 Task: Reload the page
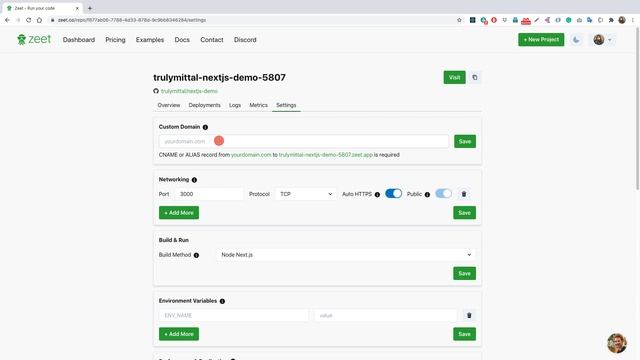(29, 20)
